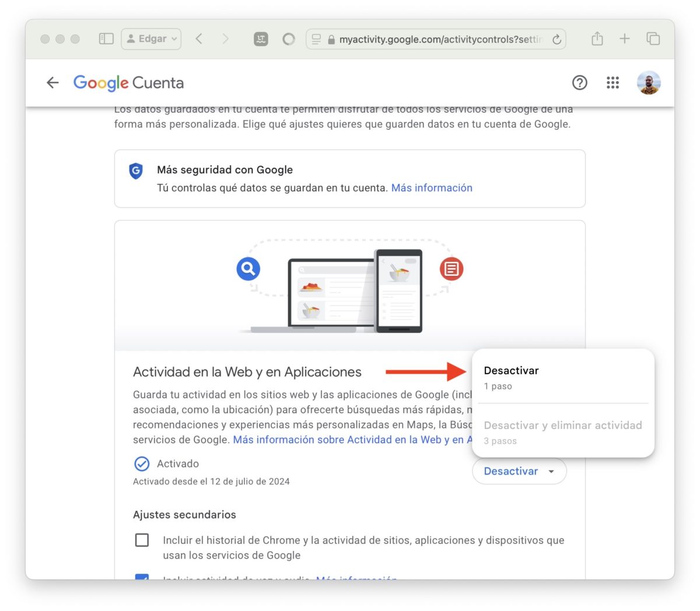The width and height of the screenshot is (700, 611).
Task: Open the Google apps grid icon
Action: (x=612, y=83)
